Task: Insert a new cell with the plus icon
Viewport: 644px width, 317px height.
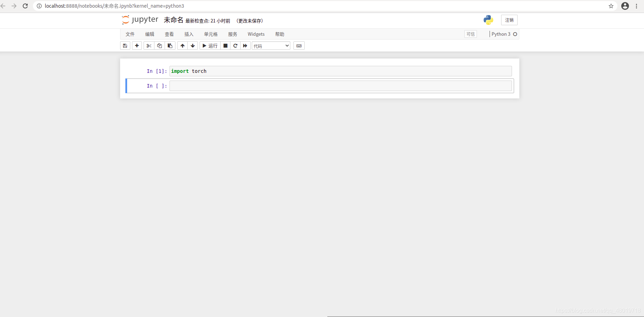Action: [x=137, y=46]
